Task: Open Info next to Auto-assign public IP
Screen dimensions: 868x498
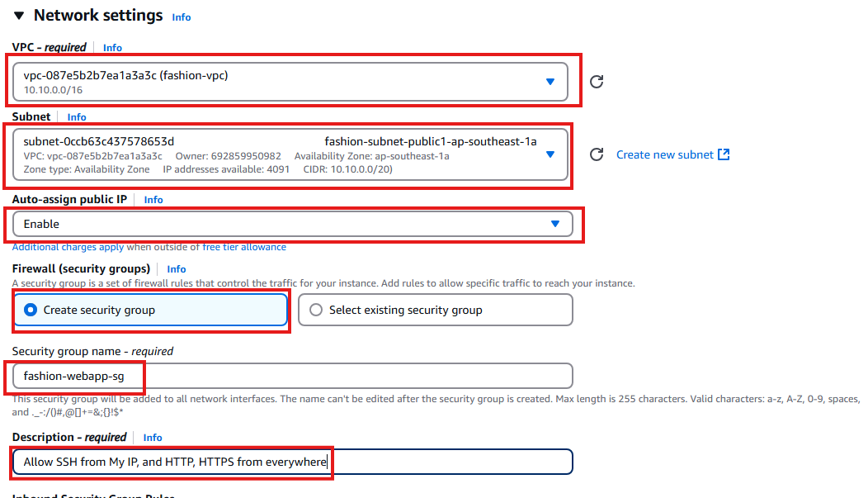Action: pos(153,199)
